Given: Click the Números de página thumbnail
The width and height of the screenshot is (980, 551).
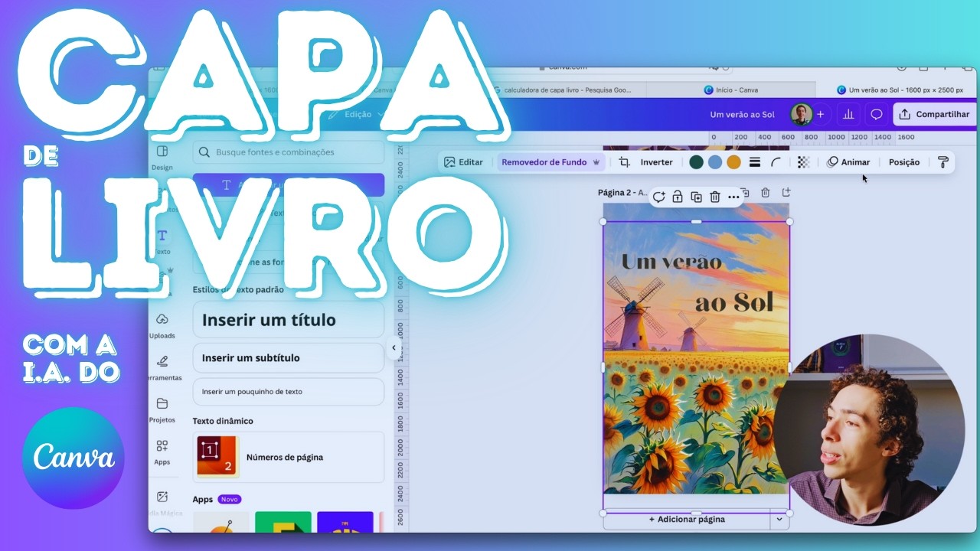Looking at the screenshot, I should pyautogui.click(x=218, y=457).
